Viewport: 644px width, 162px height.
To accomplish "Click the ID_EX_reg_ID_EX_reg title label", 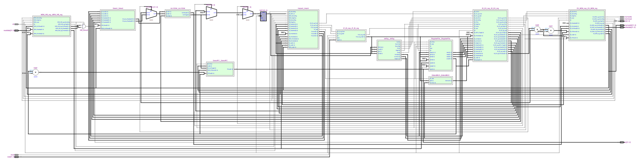I will coord(490,8).
